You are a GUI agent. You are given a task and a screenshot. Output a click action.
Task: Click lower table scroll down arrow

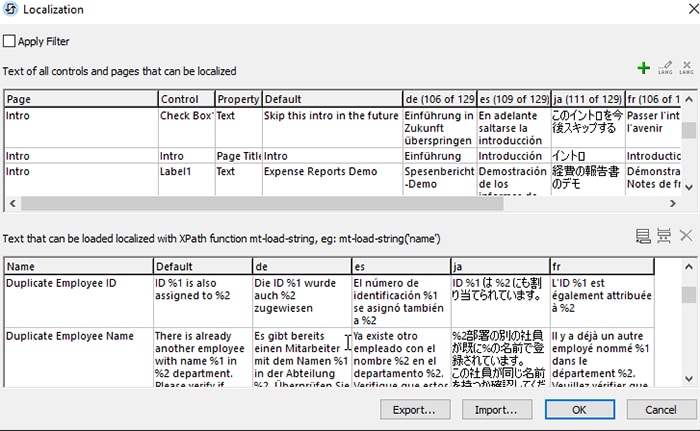(x=689, y=379)
